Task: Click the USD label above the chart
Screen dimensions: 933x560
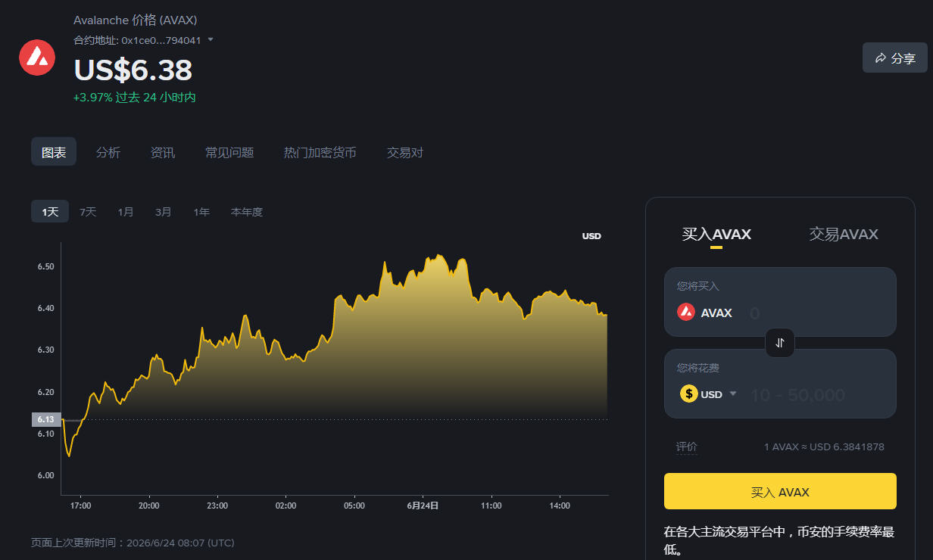Action: pos(591,236)
